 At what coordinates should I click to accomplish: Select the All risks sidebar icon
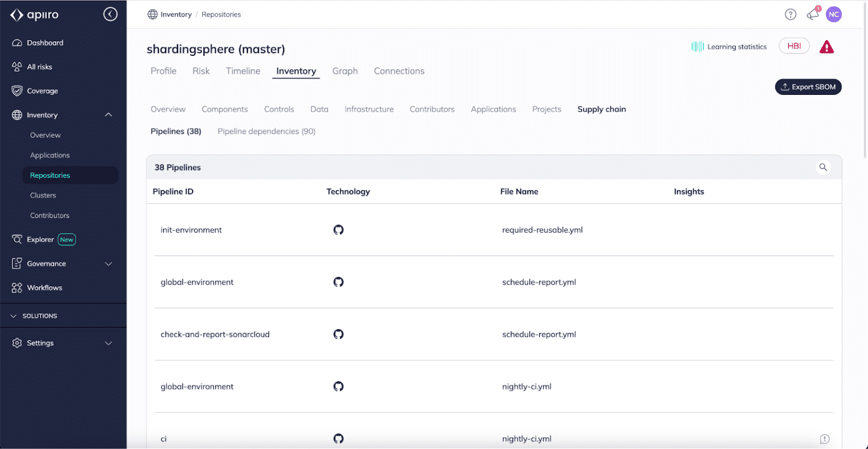[17, 67]
